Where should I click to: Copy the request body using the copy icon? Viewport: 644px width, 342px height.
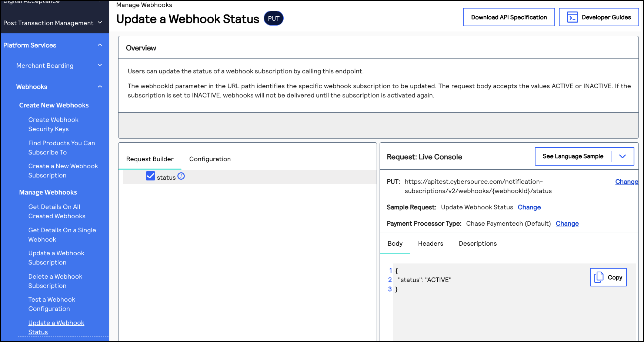point(599,277)
